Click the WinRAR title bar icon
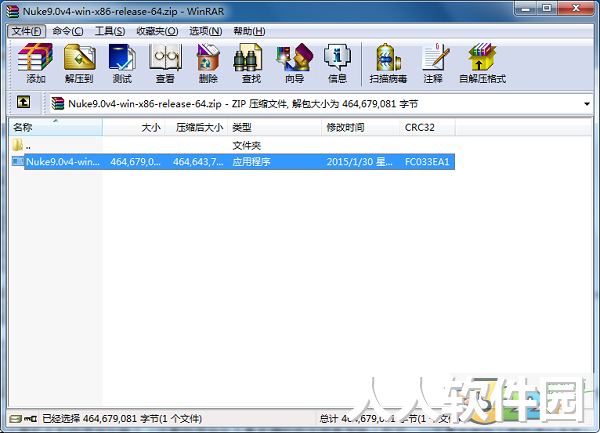This screenshot has height=433, width=600. pos(13,11)
